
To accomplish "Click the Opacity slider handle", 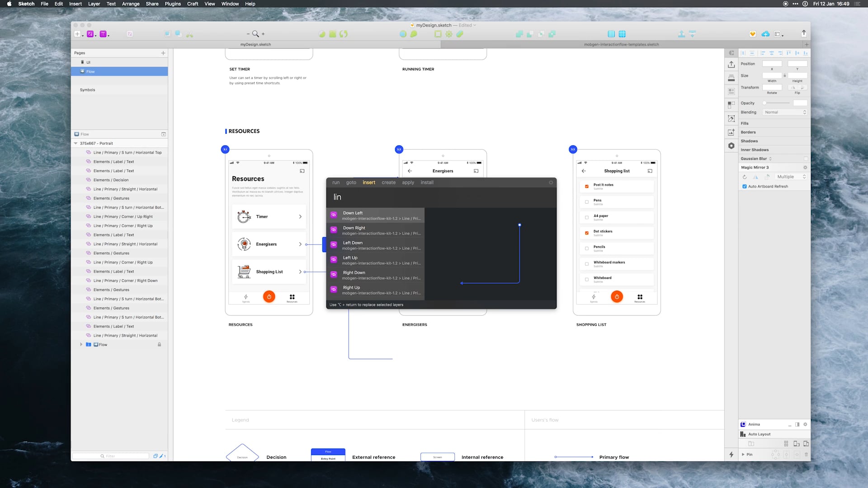I will (764, 103).
